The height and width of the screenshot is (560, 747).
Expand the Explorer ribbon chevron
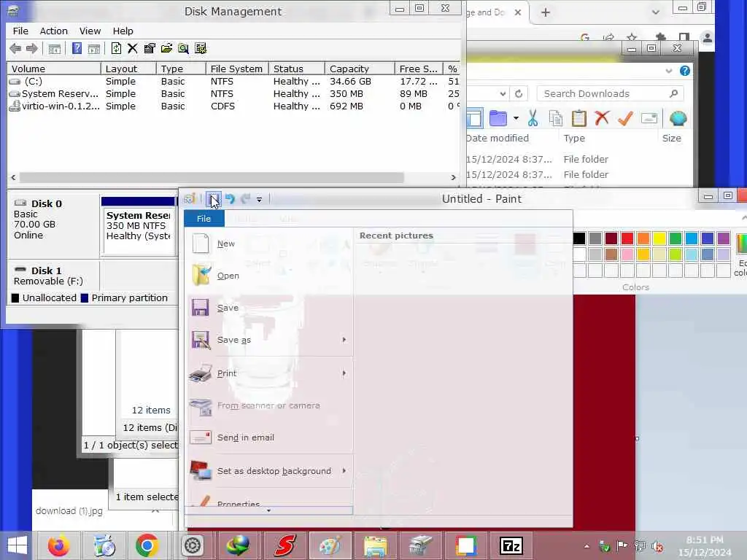(x=669, y=71)
